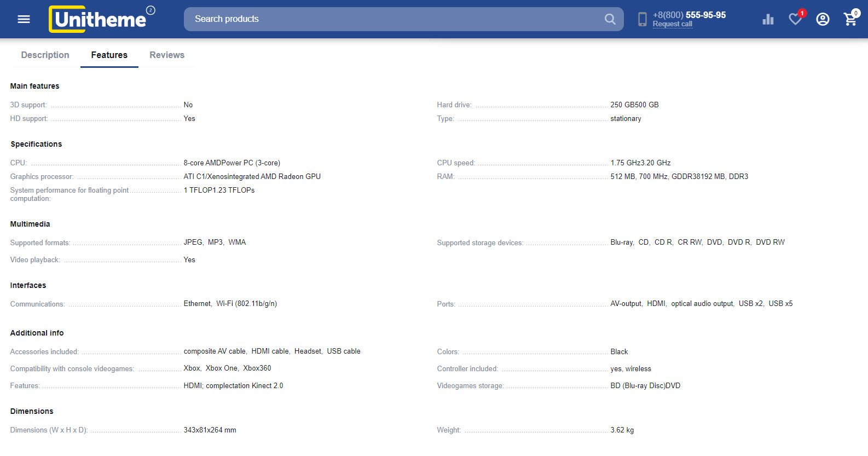Screen dimensions: 868x456
Task: Click the Supported storage devices label
Action: point(480,243)
